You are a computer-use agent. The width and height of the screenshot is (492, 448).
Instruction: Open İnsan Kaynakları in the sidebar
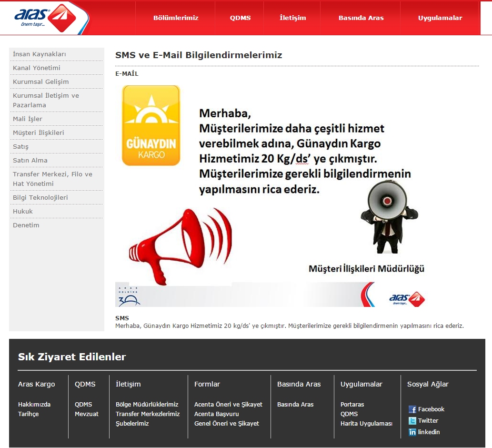click(x=57, y=54)
